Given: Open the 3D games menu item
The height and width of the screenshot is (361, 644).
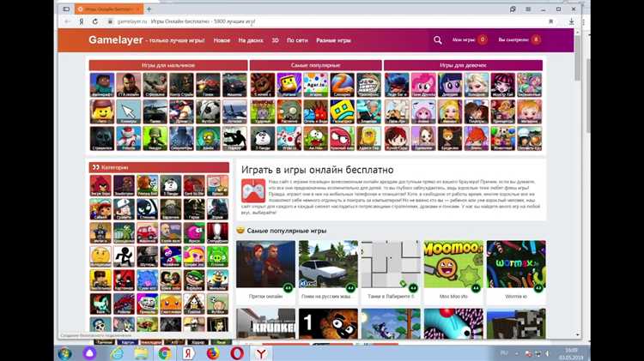Looking at the screenshot, I should pyautogui.click(x=275, y=40).
